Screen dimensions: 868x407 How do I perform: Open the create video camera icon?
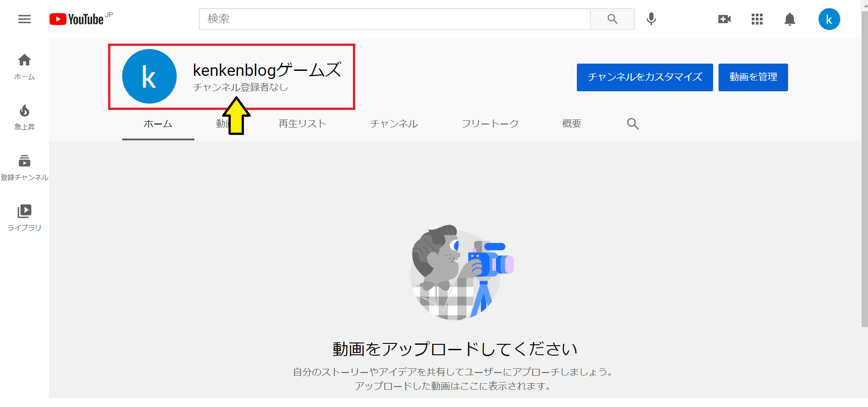point(724,19)
